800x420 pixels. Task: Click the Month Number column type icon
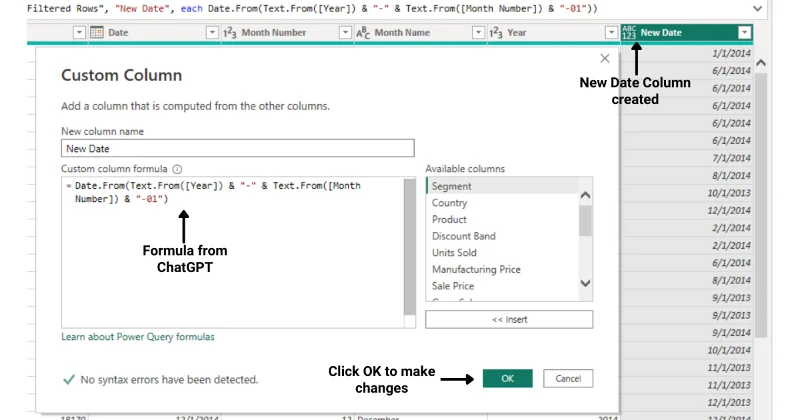tap(230, 33)
